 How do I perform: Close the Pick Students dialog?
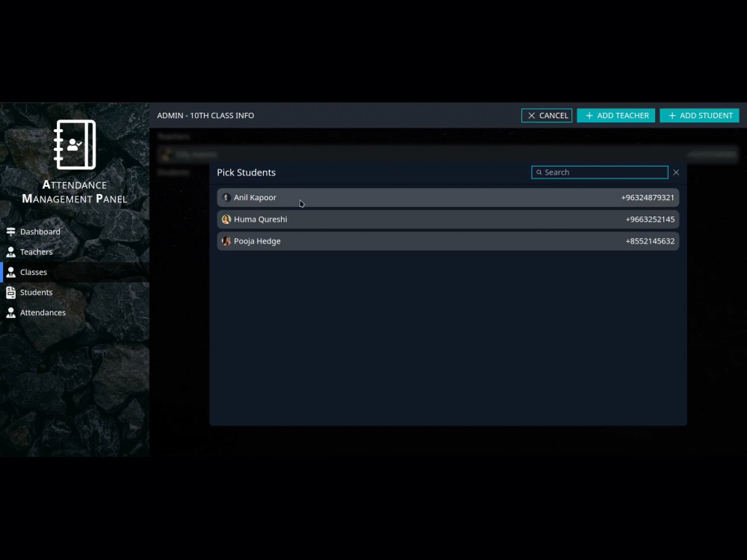coord(676,172)
